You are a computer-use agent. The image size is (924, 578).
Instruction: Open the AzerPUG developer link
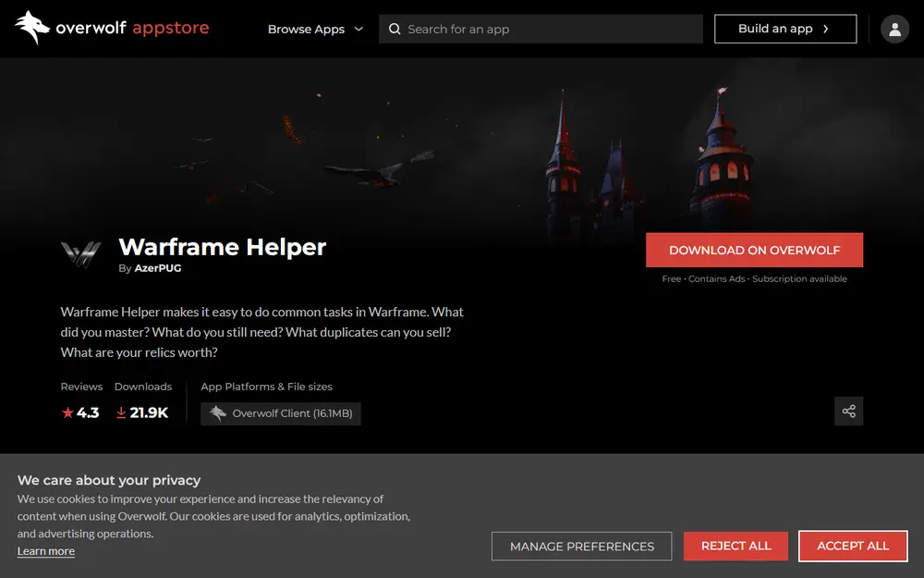tap(158, 268)
